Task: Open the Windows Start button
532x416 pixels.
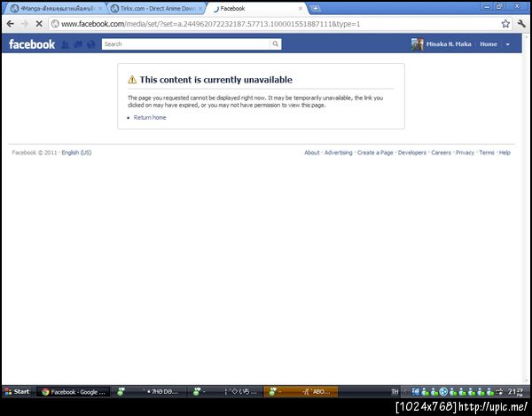Action: (18, 391)
